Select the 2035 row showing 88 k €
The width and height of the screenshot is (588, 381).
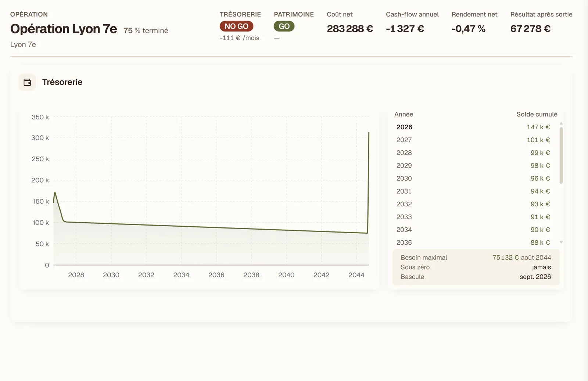pyautogui.click(x=473, y=242)
